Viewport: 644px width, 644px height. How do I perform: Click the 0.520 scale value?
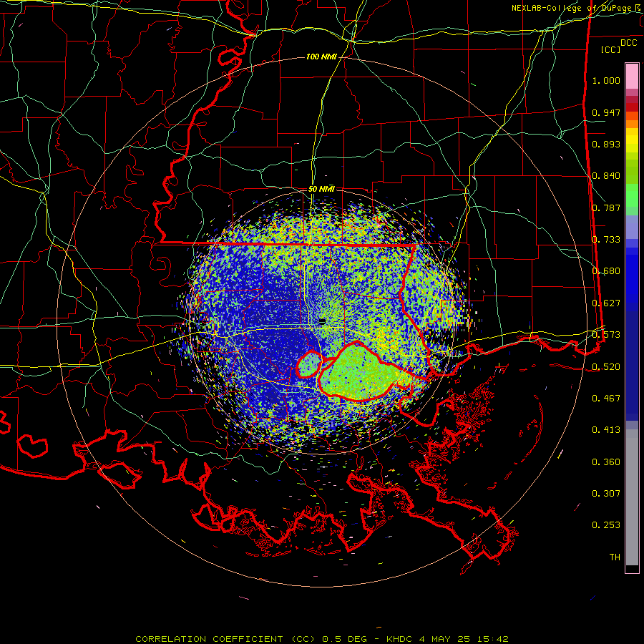pyautogui.click(x=606, y=366)
